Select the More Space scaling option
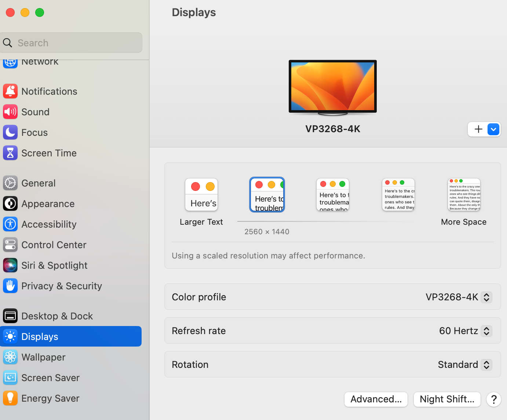507x420 pixels. click(464, 195)
